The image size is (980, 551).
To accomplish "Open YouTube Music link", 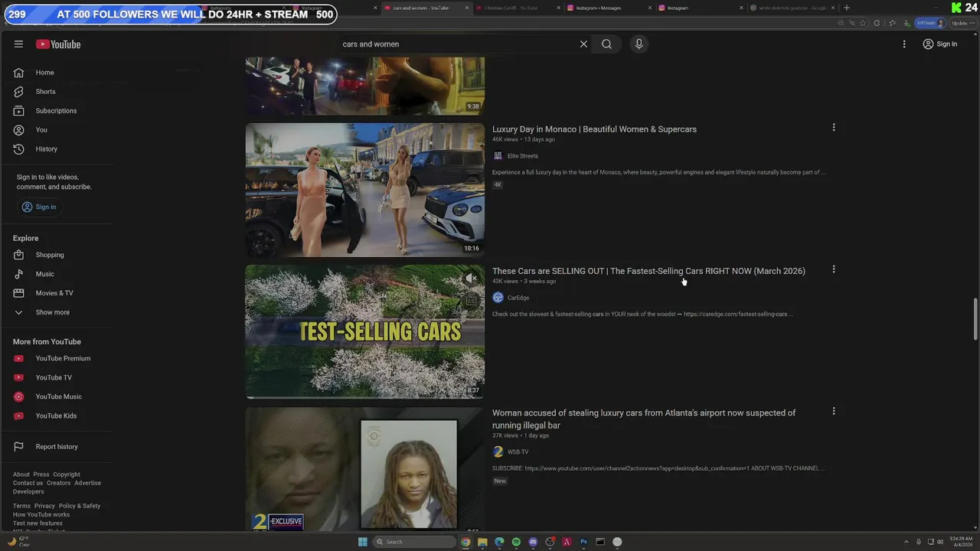I will [57, 396].
